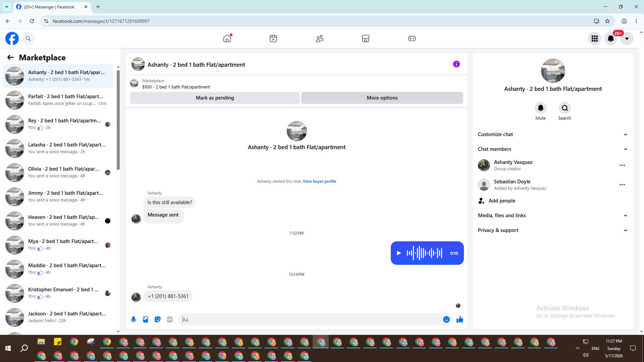
Task: Click the address bar URL
Action: tap(101, 21)
